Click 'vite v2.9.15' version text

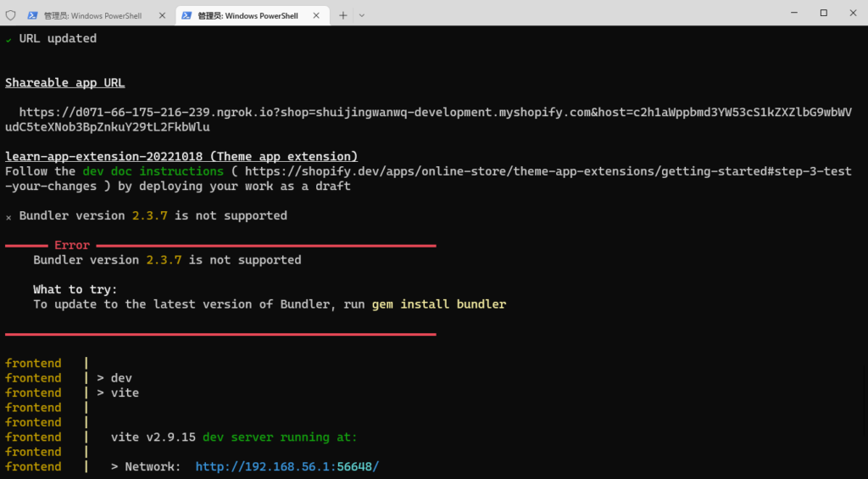coord(153,437)
